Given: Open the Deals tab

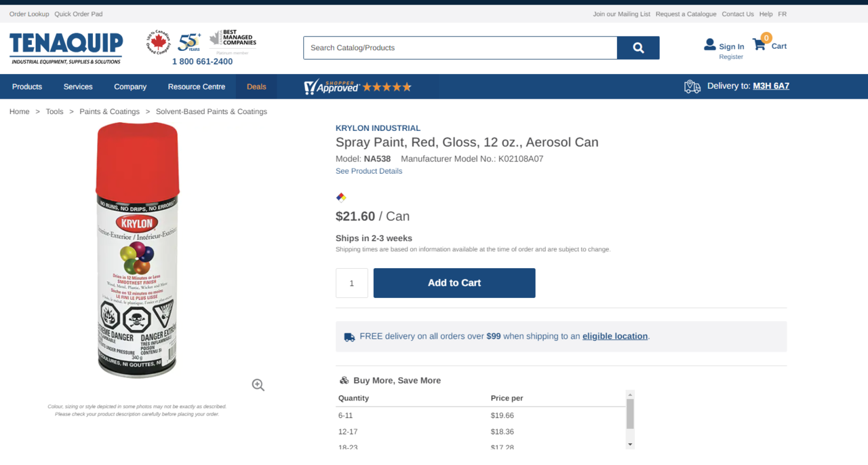Looking at the screenshot, I should 256,87.
